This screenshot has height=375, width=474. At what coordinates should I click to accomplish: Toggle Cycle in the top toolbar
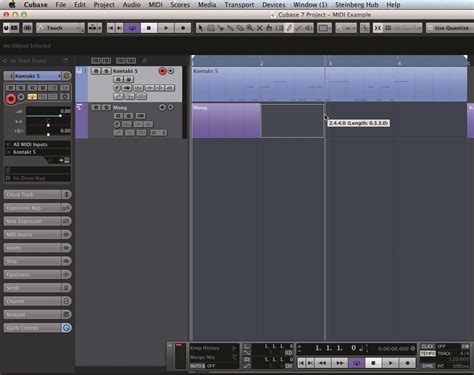point(132,28)
